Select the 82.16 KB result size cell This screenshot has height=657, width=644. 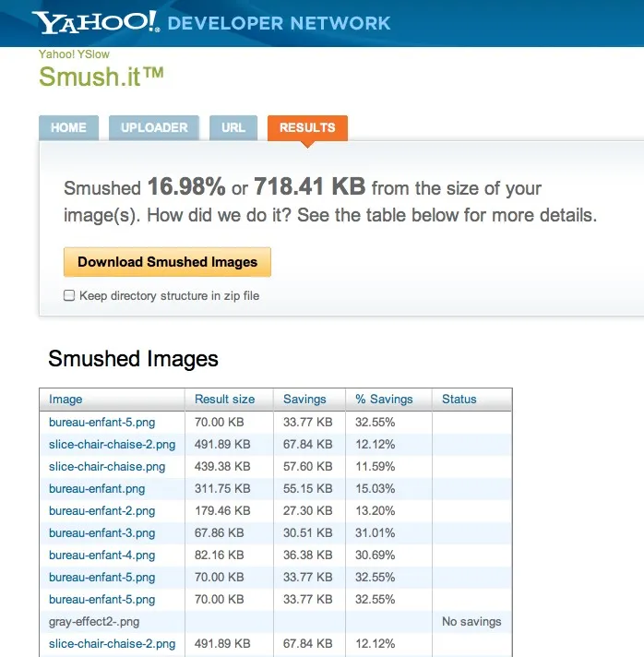[220, 555]
